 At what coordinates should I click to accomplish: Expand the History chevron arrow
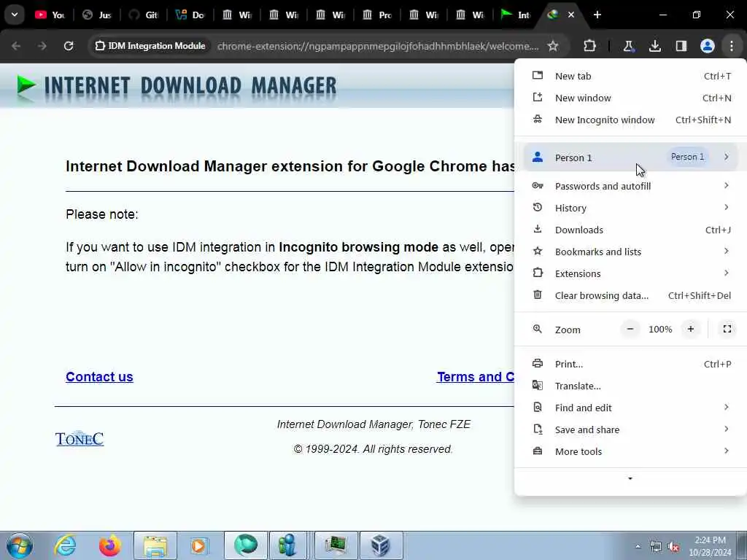pos(726,208)
